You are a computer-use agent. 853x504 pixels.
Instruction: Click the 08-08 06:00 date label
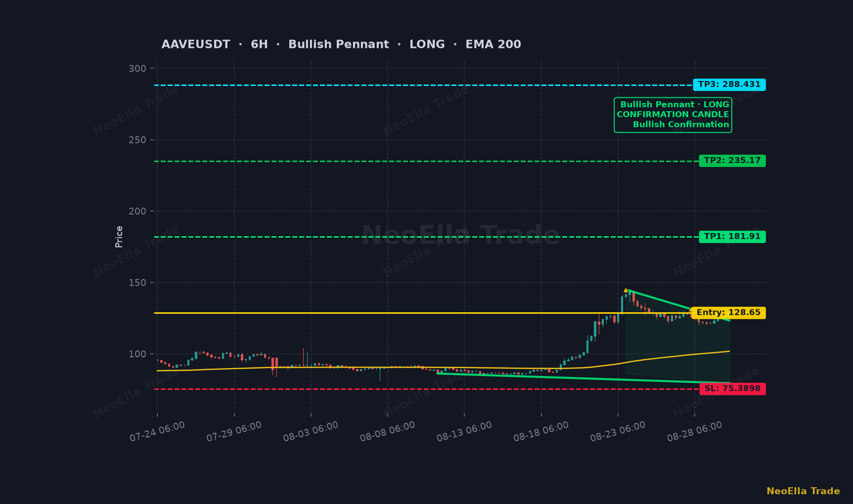387,431
